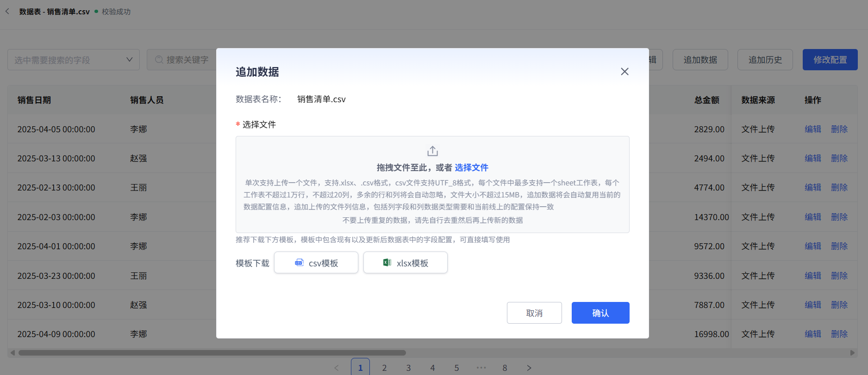Click the date cell 2025-02-13 00:00:00
This screenshot has height=375, width=868.
coord(56,187)
